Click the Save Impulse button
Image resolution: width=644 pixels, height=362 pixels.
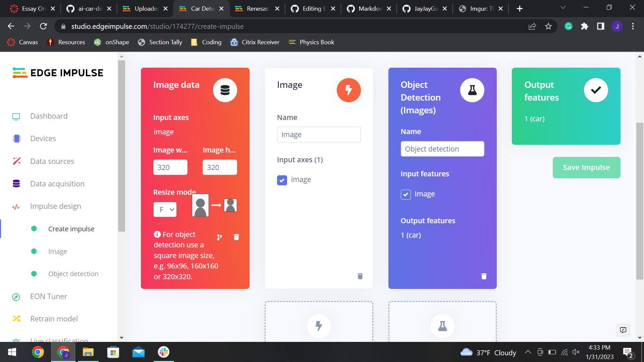click(586, 168)
